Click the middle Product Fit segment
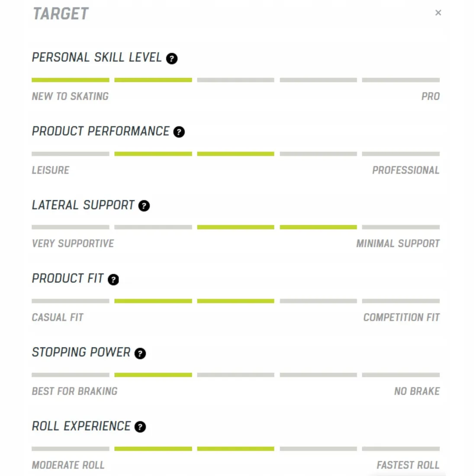Screen dimensions: 476x476 click(x=235, y=301)
